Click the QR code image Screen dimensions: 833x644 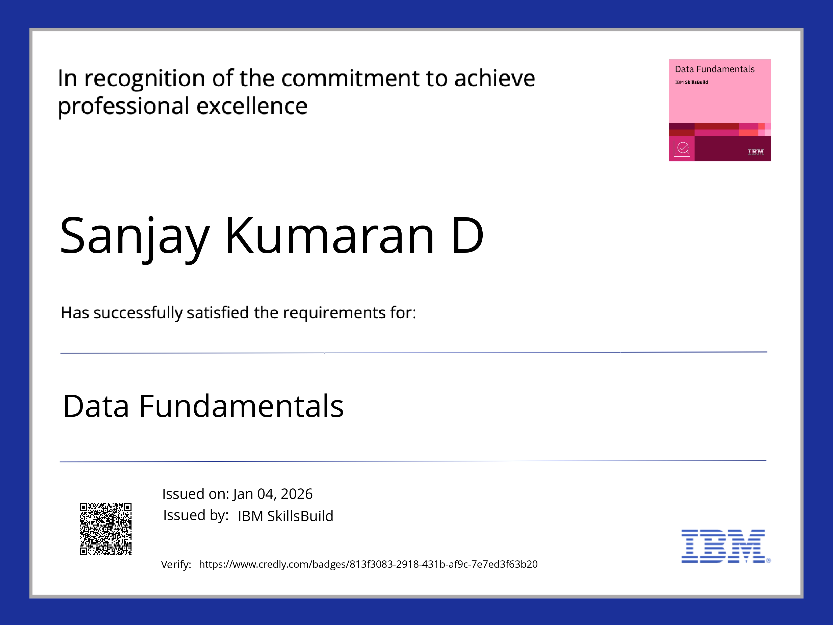(x=106, y=529)
